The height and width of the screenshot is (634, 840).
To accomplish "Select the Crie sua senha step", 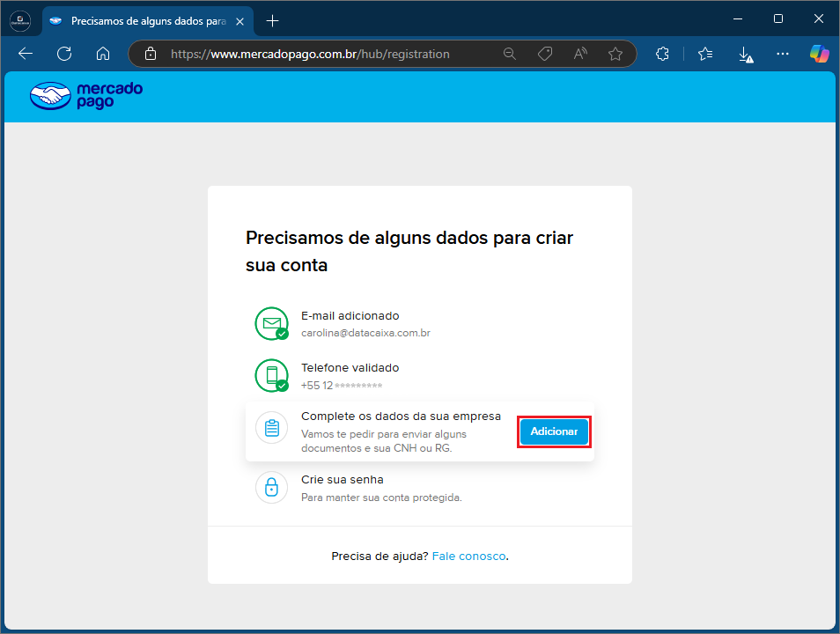I will pyautogui.click(x=420, y=488).
